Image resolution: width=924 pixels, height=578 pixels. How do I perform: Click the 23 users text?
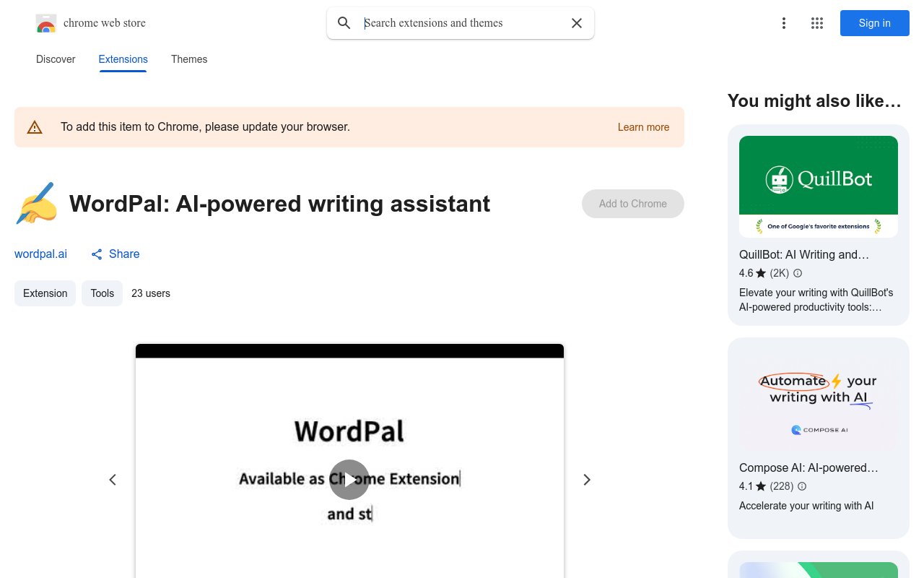151,293
